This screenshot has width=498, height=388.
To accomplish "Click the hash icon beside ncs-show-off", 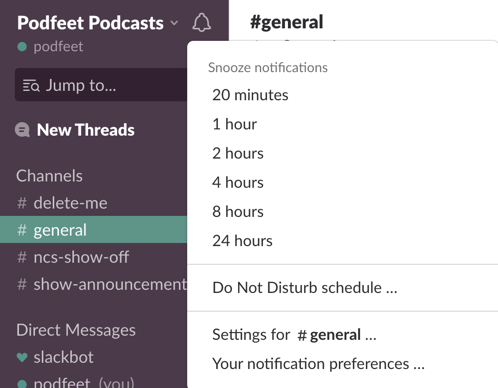I will (x=22, y=257).
